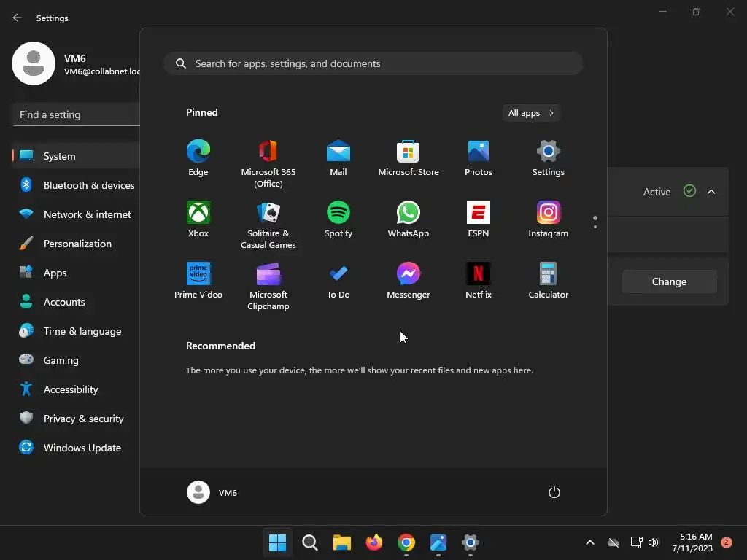The height and width of the screenshot is (560, 747).
Task: Open Microsoft Store from pinned apps
Action: tap(409, 158)
